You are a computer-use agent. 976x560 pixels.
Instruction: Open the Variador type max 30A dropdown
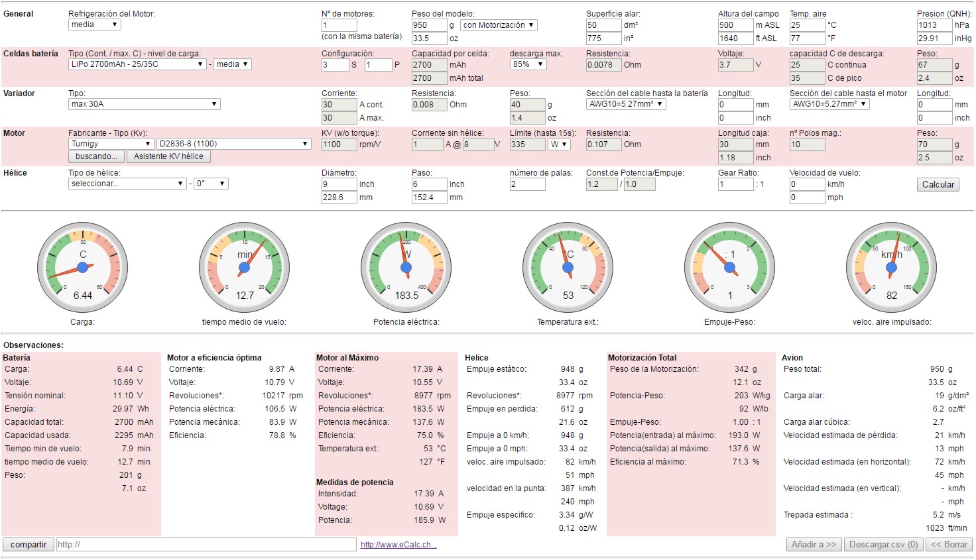pos(144,104)
